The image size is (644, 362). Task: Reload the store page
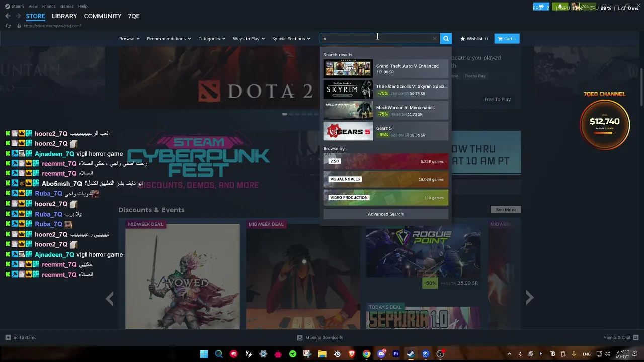[9, 26]
